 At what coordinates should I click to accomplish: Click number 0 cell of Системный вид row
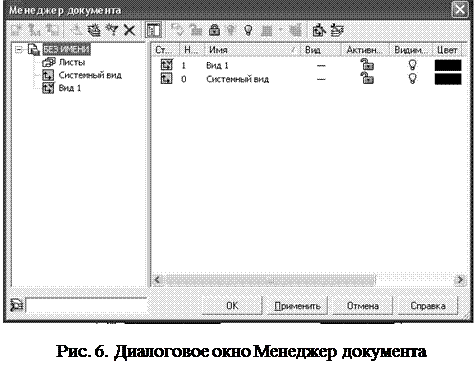(183, 79)
